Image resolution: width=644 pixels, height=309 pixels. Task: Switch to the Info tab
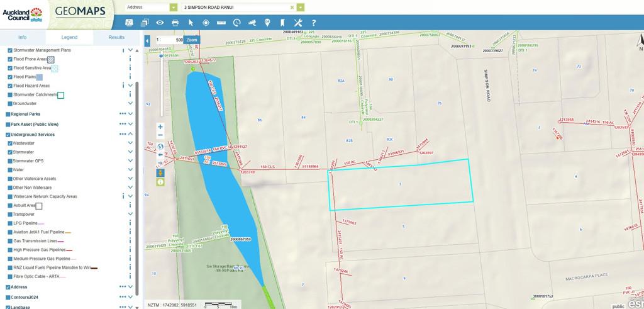[23, 38]
